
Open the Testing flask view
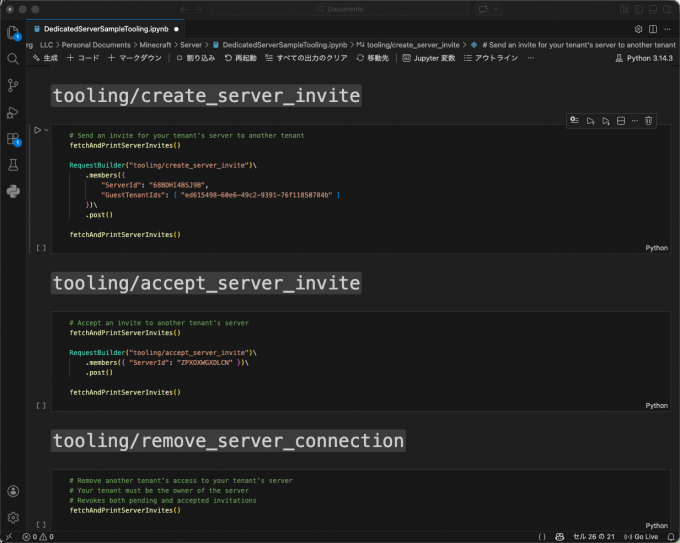tap(13, 165)
